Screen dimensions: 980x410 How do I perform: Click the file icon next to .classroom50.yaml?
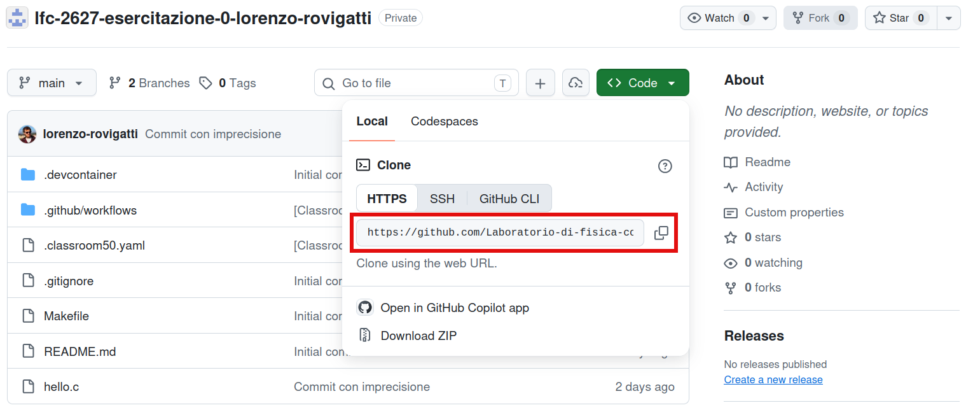(x=28, y=245)
